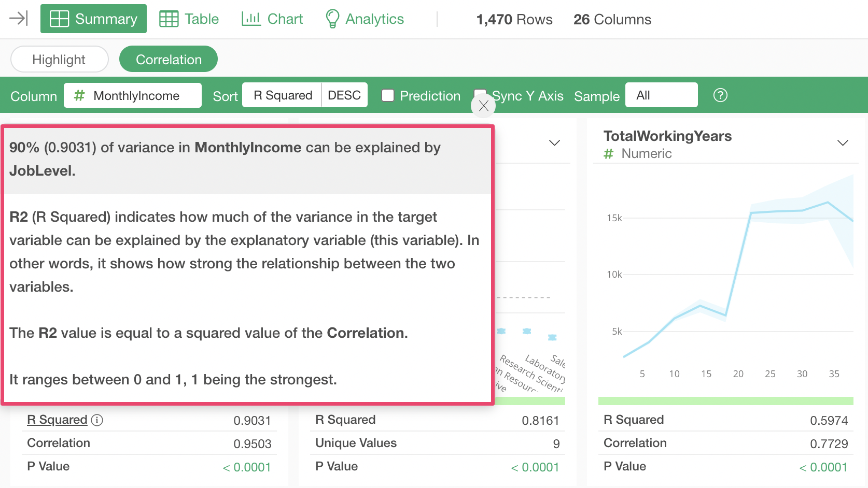The width and height of the screenshot is (868, 488).
Task: Toggle the Sync Y Axis checkbox
Action: 479,93
